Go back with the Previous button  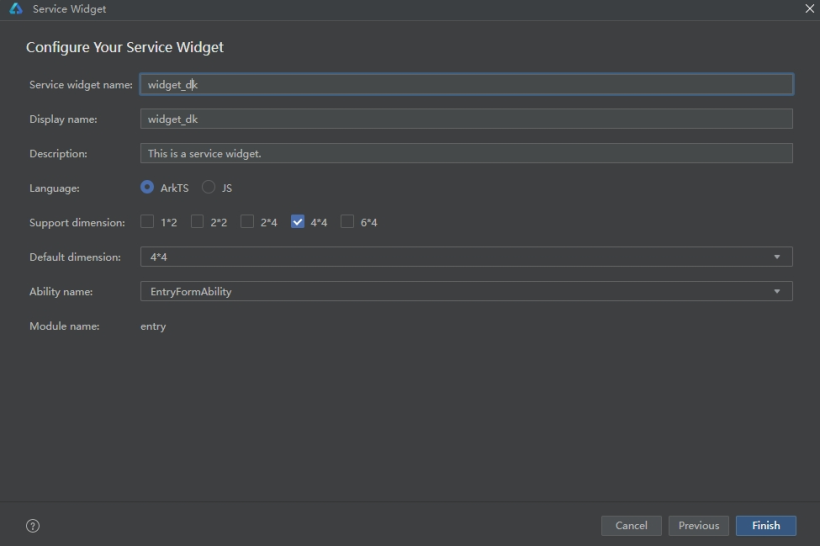click(x=698, y=526)
